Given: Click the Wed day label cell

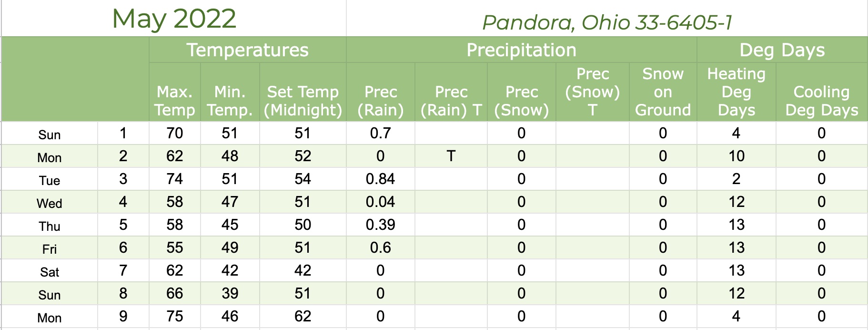Looking at the screenshot, I should (x=50, y=202).
